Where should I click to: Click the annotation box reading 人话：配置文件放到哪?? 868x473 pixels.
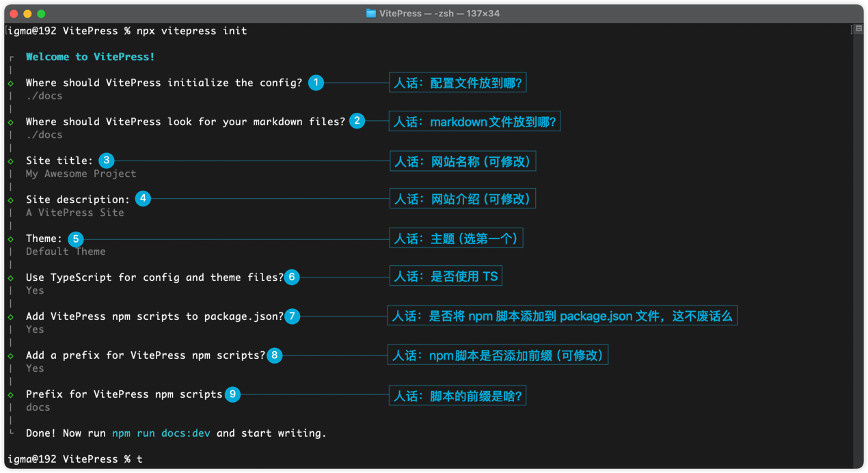[457, 83]
